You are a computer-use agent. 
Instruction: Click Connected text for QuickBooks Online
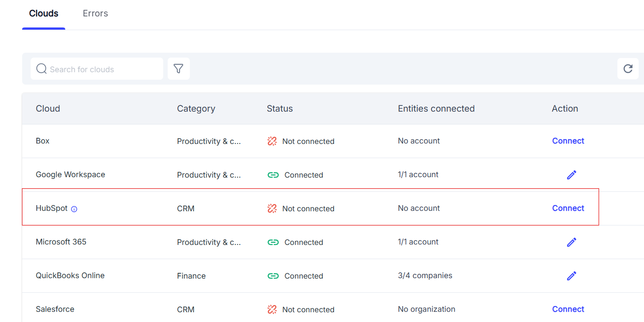pos(304,276)
